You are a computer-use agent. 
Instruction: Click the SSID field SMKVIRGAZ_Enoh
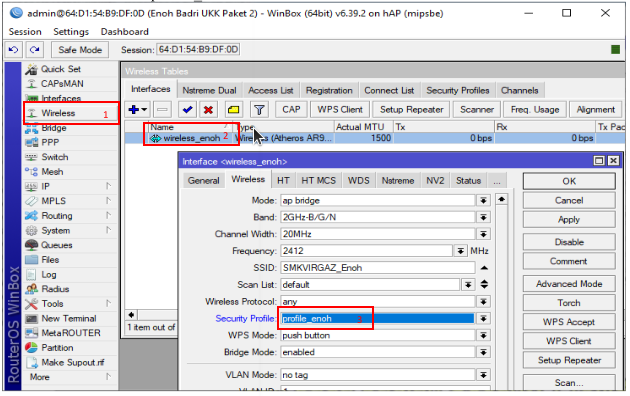click(377, 268)
